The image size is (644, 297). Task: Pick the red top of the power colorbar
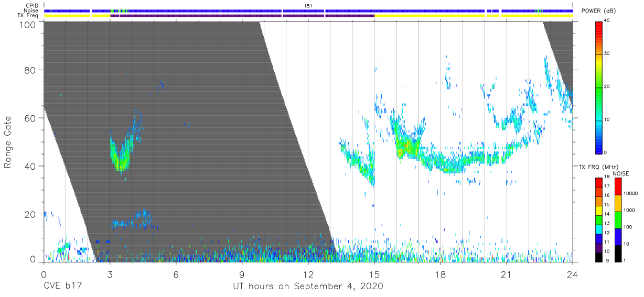pyautogui.click(x=599, y=25)
